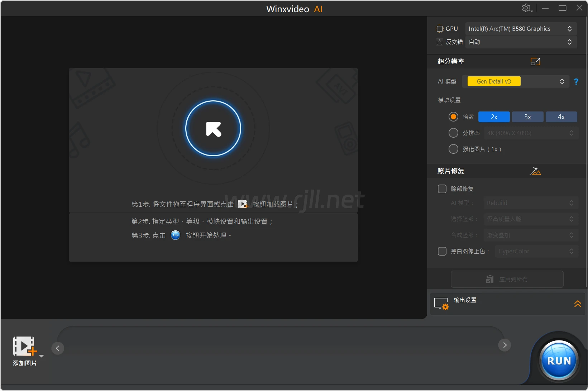
Task: Click the photo restoration (照片修复) magic icon
Action: coord(535,171)
